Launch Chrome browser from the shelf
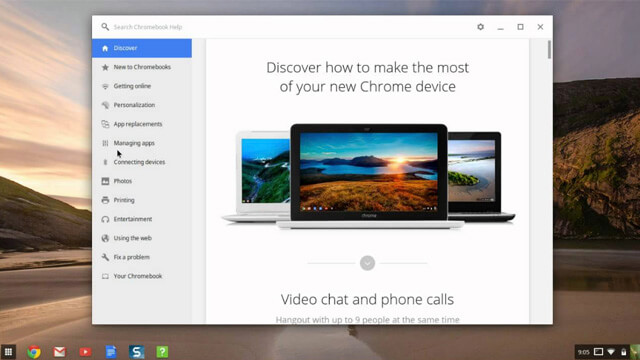Viewport: 640px width, 360px height. click(x=34, y=352)
